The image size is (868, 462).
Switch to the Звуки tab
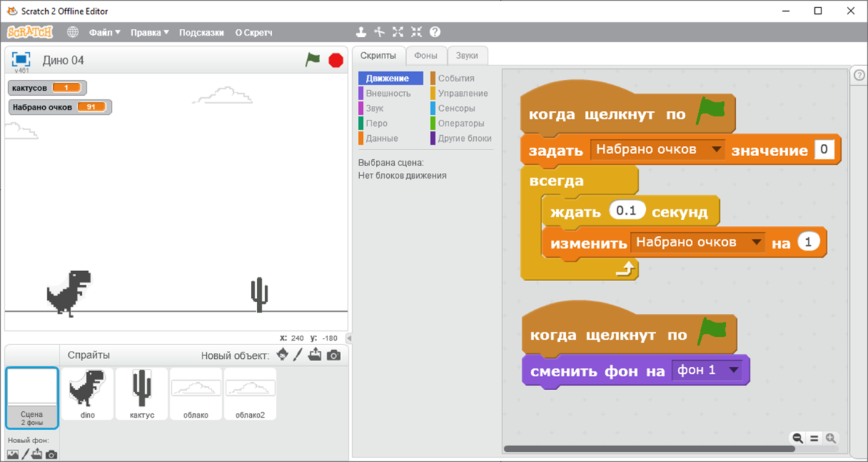pyautogui.click(x=467, y=55)
